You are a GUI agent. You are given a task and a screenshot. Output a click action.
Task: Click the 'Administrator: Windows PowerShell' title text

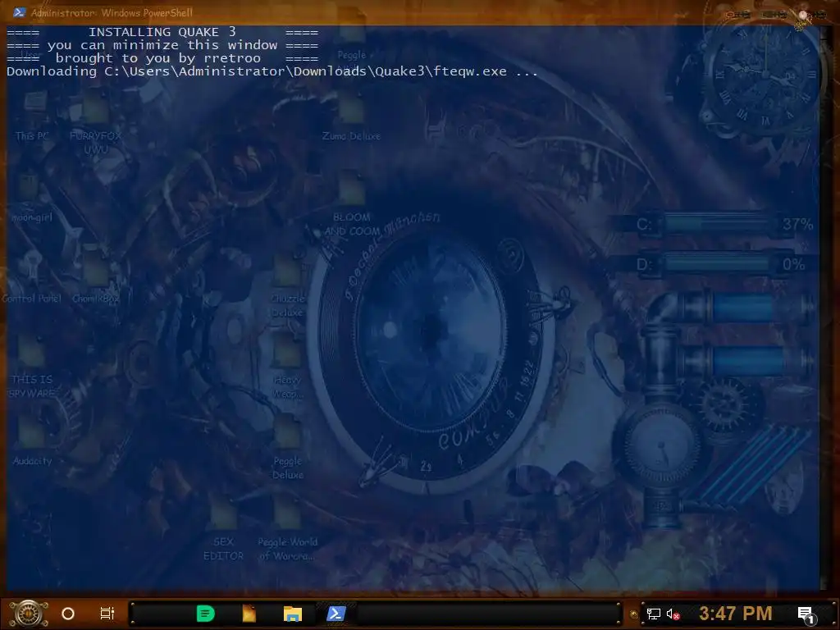(112, 12)
